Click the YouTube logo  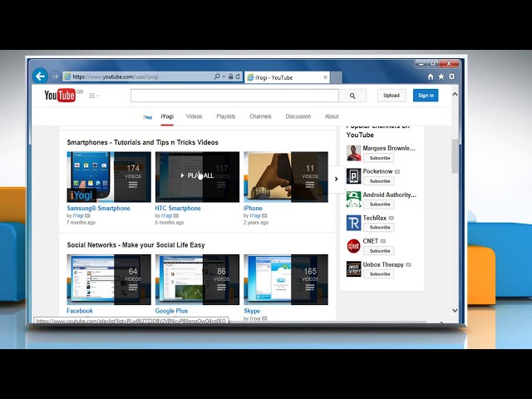(60, 96)
